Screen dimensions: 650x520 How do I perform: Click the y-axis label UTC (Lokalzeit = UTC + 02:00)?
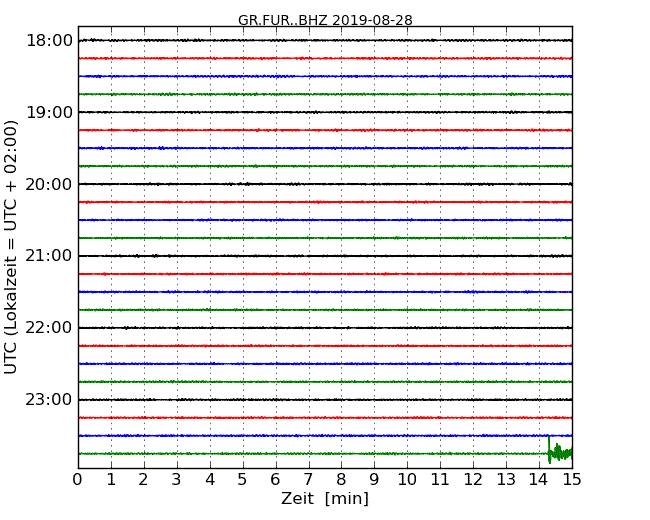coord(11,247)
